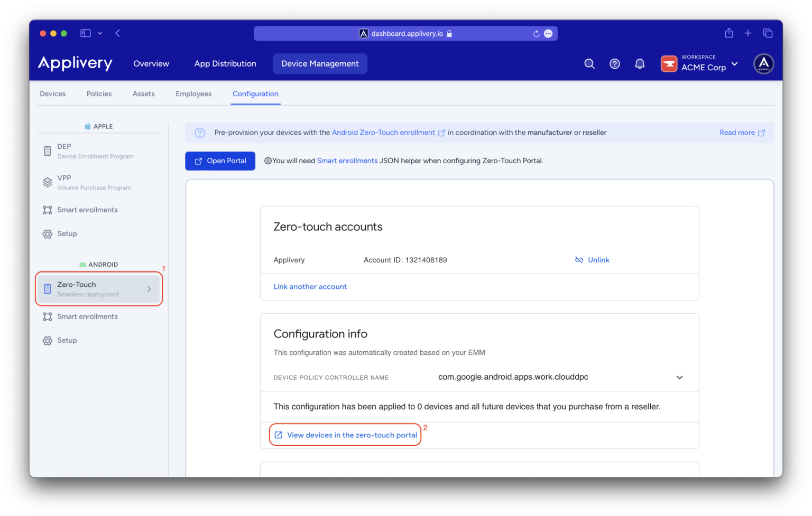Select the DEP Device Enrollment Program icon
Viewport: 812px width, 516px height.
[x=47, y=151]
